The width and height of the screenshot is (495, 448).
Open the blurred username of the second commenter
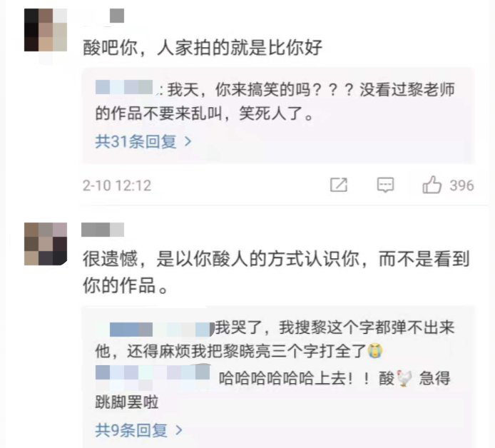point(103,230)
